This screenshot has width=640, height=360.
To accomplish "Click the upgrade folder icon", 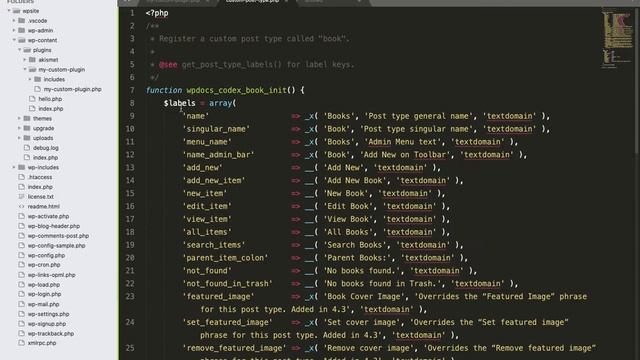I will pyautogui.click(x=27, y=128).
